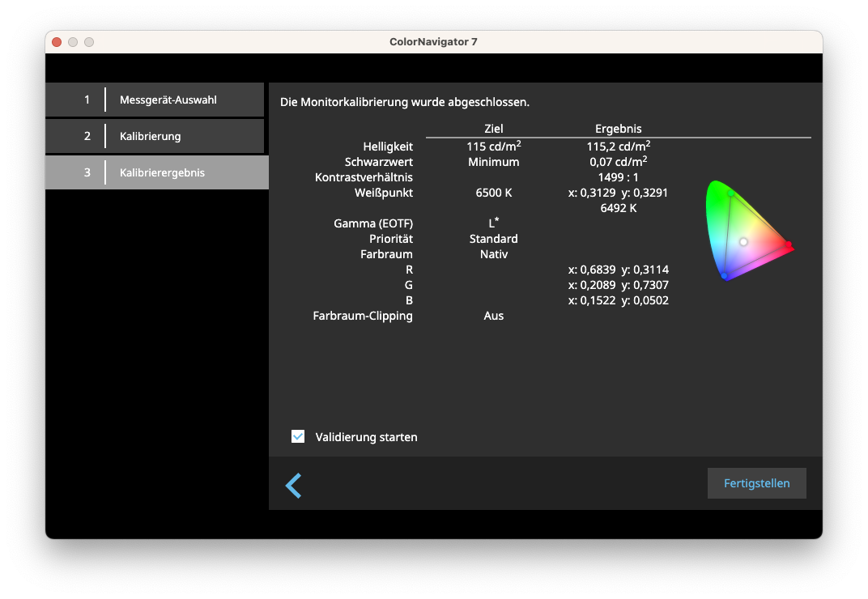This screenshot has height=599, width=868.
Task: Open step 1 Messgerät-Auswahl
Action: [155, 100]
